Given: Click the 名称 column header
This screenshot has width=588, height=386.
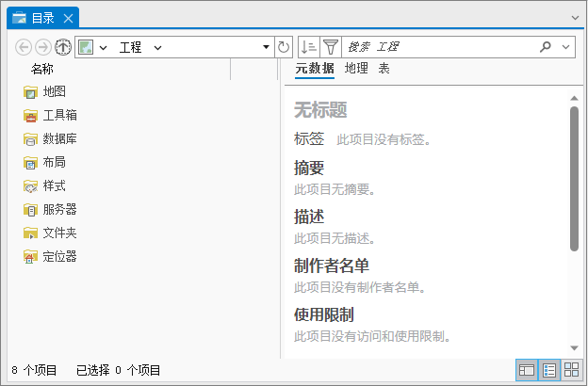Looking at the screenshot, I should coord(41,69).
